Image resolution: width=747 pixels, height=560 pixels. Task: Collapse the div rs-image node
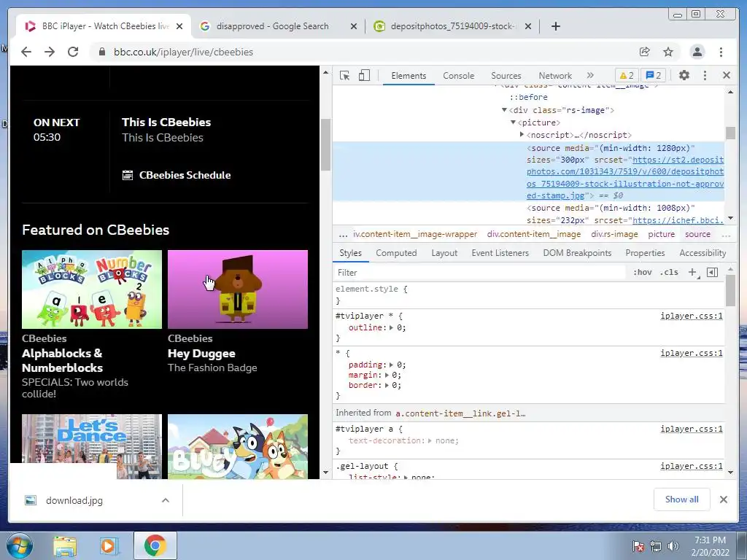(504, 110)
